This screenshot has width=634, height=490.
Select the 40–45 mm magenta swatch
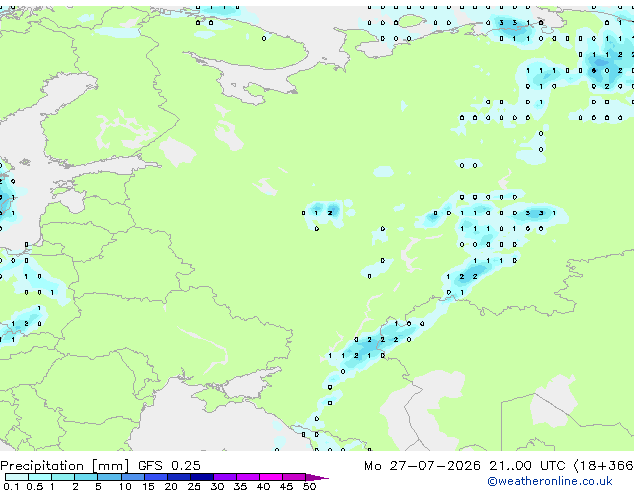[271, 477]
